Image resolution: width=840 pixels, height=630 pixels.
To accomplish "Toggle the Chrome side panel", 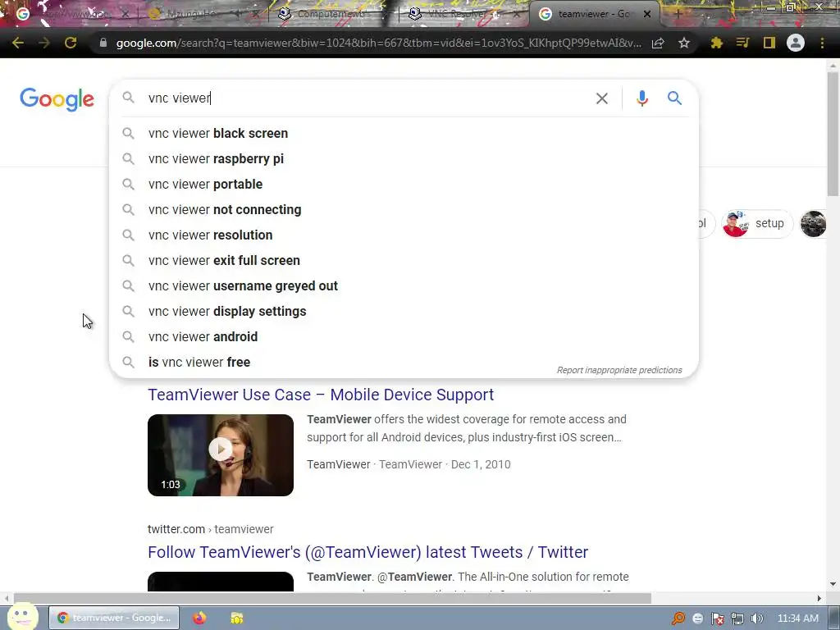I will [769, 43].
